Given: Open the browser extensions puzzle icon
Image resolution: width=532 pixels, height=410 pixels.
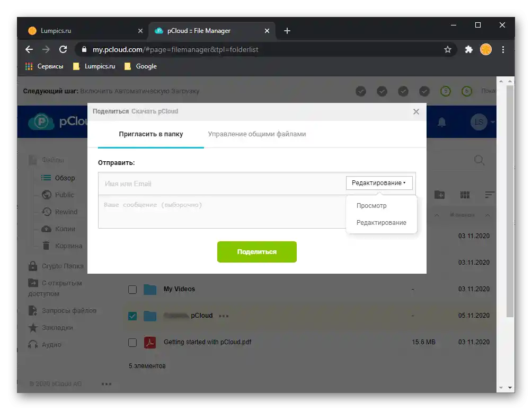Looking at the screenshot, I should click(x=468, y=50).
